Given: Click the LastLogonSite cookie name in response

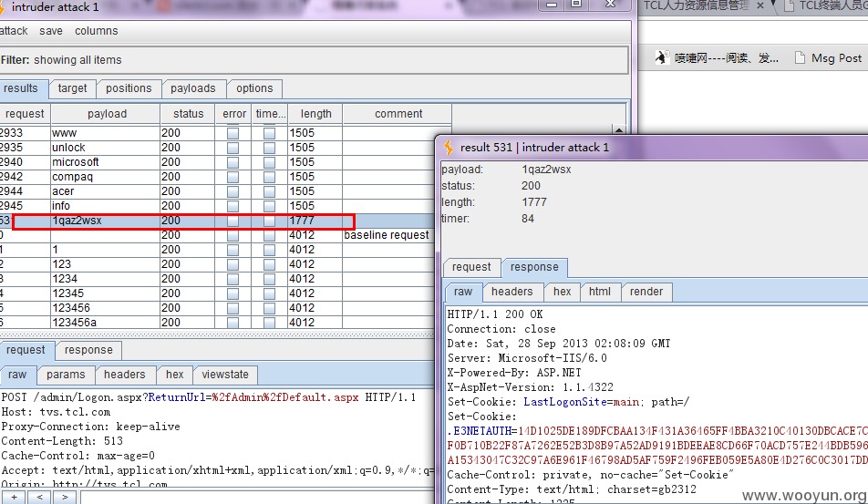Looking at the screenshot, I should click(x=564, y=402).
